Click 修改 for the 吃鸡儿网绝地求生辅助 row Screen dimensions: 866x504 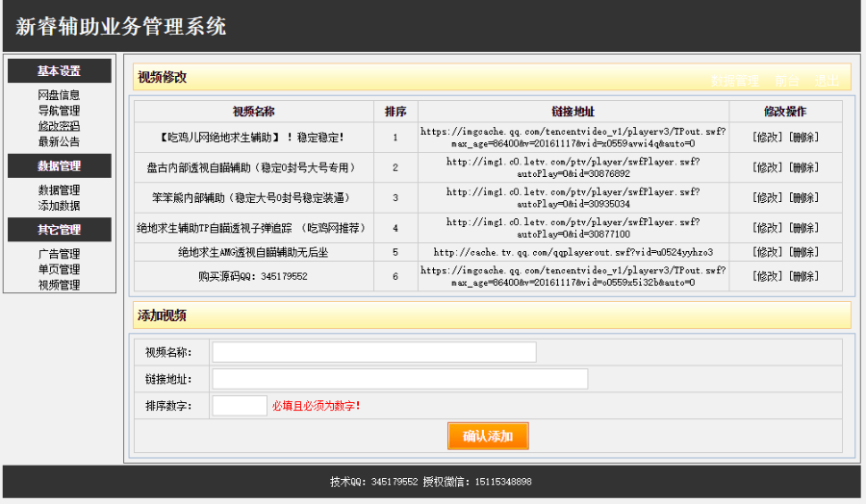(768, 137)
